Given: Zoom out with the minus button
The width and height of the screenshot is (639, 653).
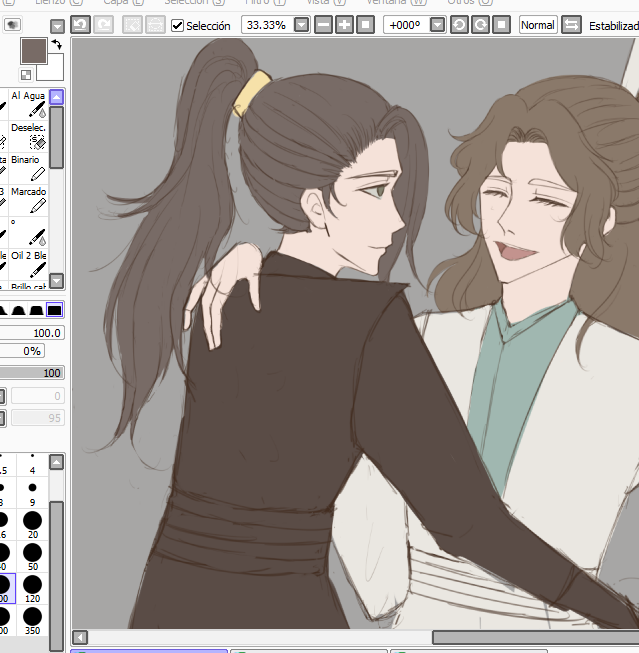Looking at the screenshot, I should (x=323, y=25).
